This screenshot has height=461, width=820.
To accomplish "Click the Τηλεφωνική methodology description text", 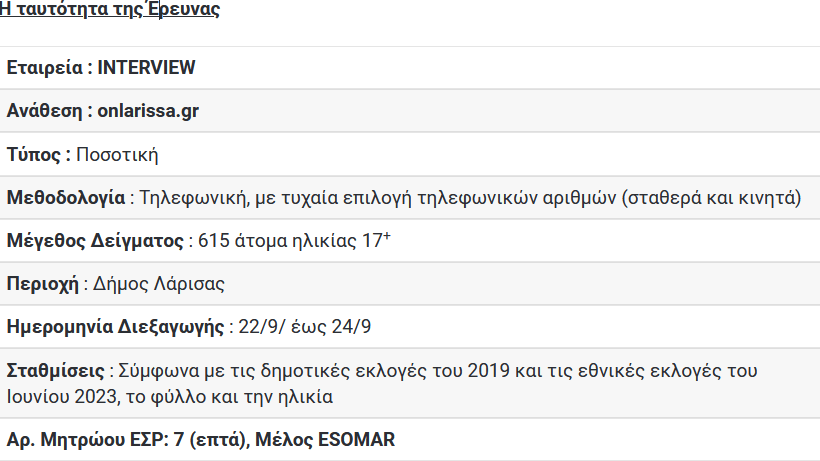I will (470, 198).
